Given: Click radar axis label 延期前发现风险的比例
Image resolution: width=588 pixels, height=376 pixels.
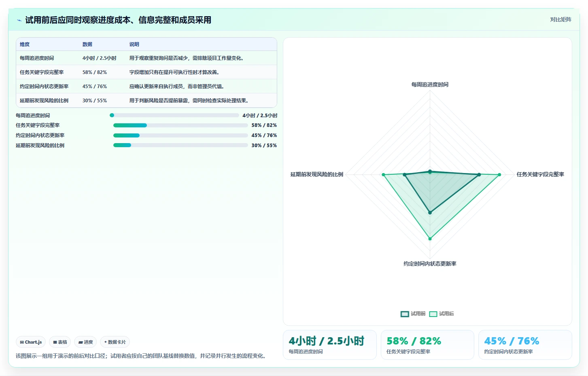Looking at the screenshot, I should pos(317,174).
